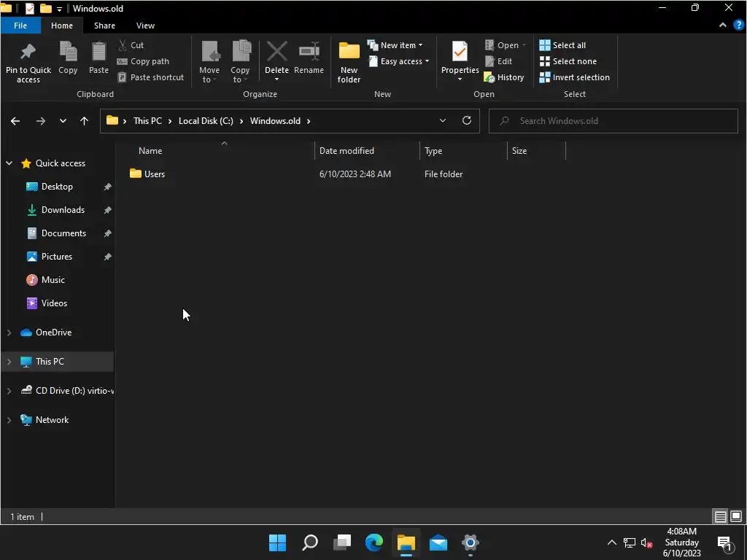Expand the OneDrive tree node

pos(9,332)
